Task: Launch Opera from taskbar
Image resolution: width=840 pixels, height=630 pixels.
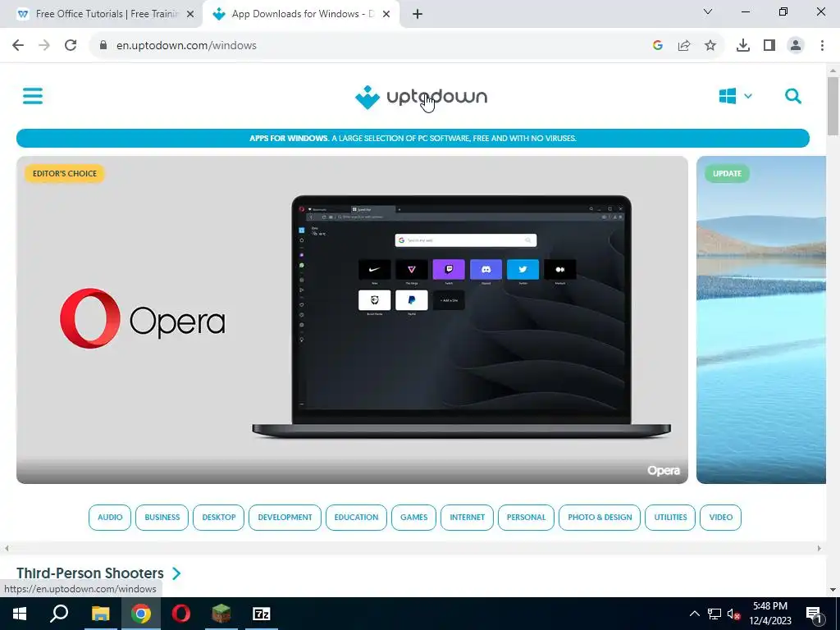Action: [x=181, y=614]
